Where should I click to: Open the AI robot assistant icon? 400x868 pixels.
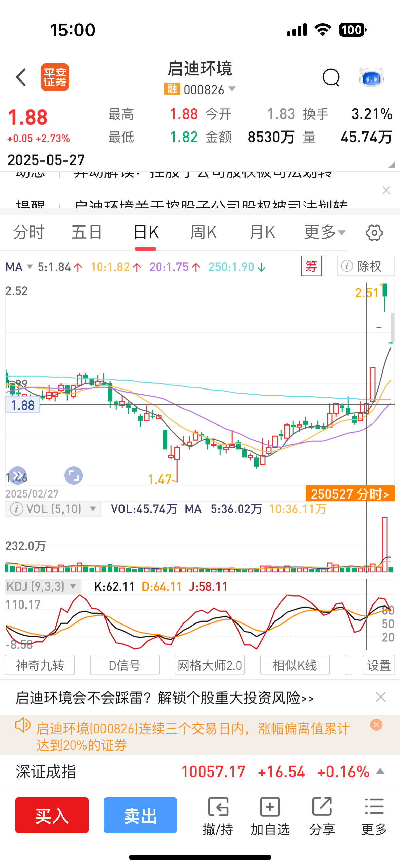[x=372, y=77]
